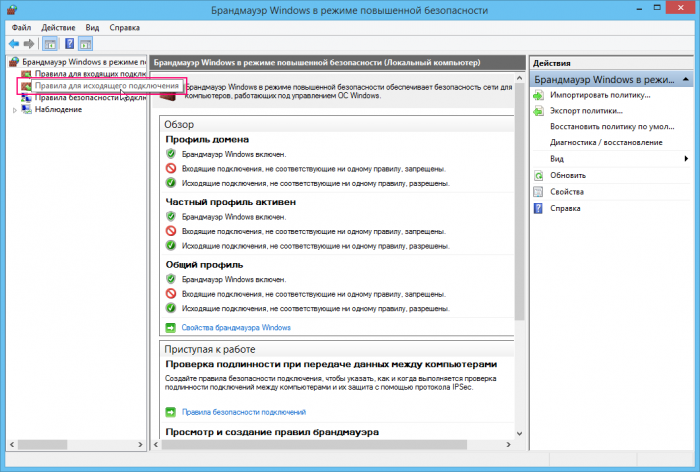Click the blue Help toolbar icon

tap(70, 44)
